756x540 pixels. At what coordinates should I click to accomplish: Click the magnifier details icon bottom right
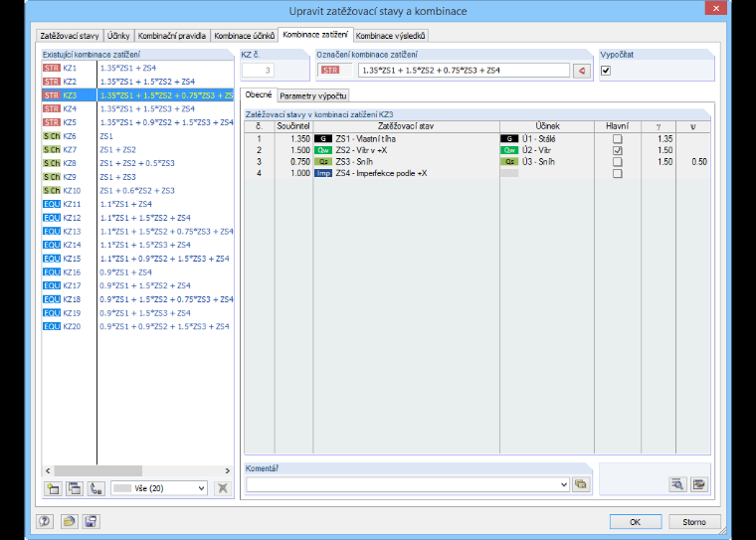(677, 484)
